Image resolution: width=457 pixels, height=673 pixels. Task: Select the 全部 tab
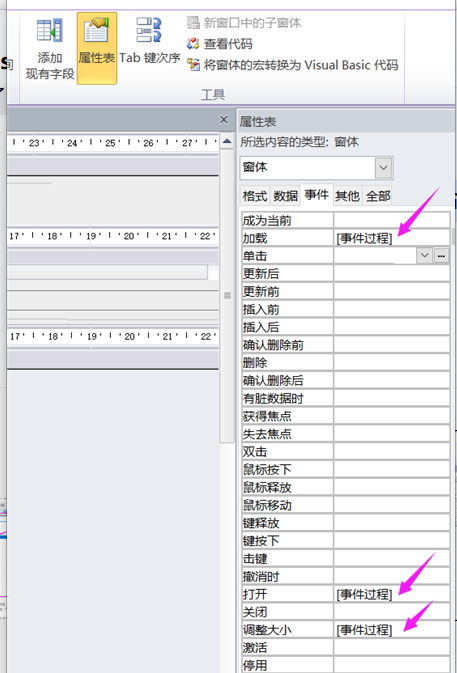(378, 196)
